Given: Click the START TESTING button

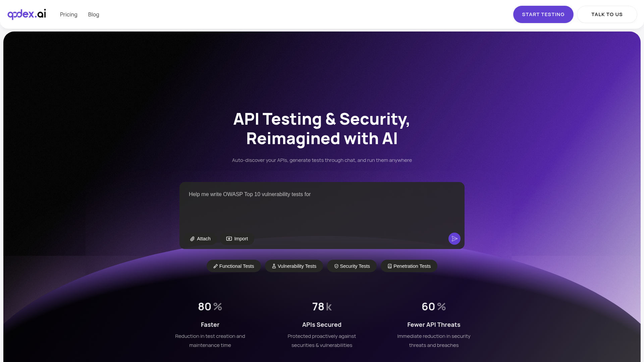Looking at the screenshot, I should click(x=543, y=14).
